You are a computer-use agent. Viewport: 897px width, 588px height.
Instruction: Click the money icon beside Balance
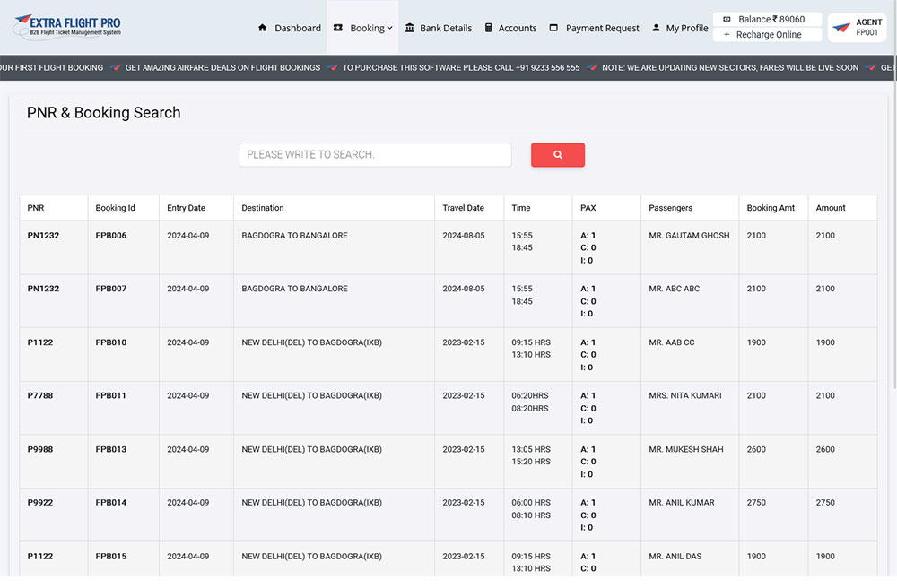point(727,19)
